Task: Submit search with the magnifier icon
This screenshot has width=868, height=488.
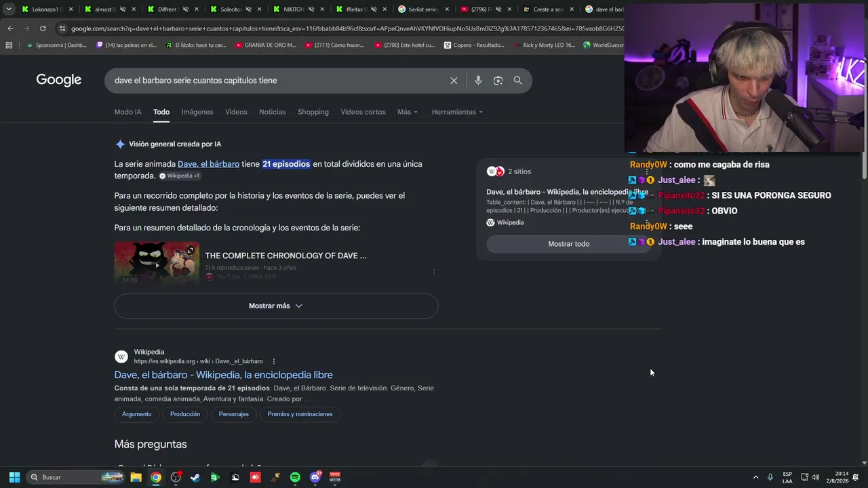Action: point(518,81)
